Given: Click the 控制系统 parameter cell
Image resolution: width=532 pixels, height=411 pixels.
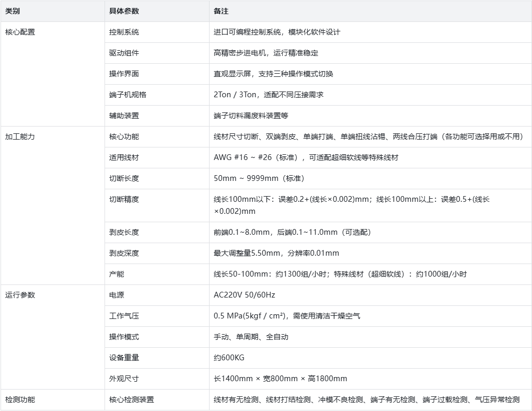Looking at the screenshot, I should click(x=124, y=32).
